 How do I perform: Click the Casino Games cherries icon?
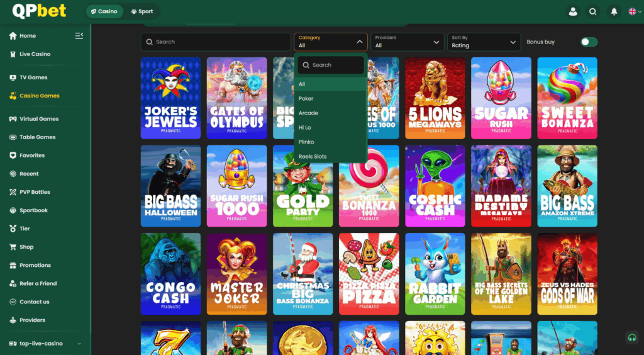[x=13, y=96]
